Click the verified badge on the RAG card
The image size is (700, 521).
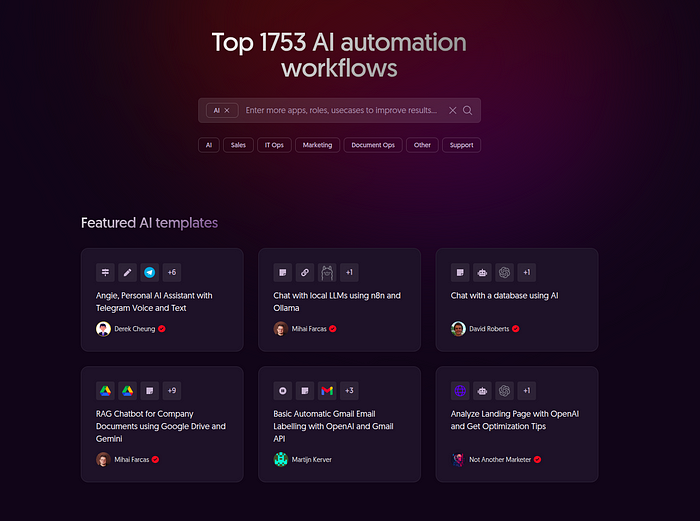pos(155,459)
